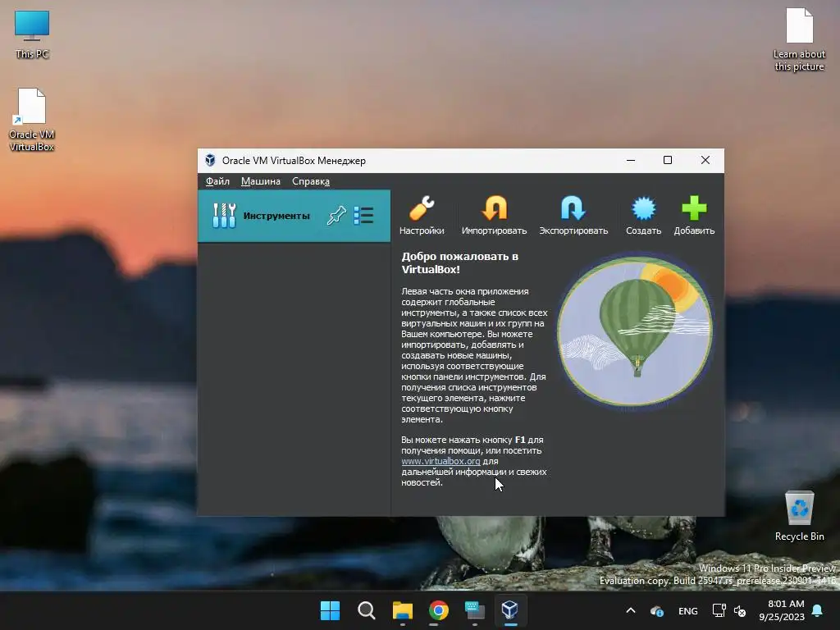The image size is (840, 630).
Task: Open the notification bell icon
Action: coord(818,610)
